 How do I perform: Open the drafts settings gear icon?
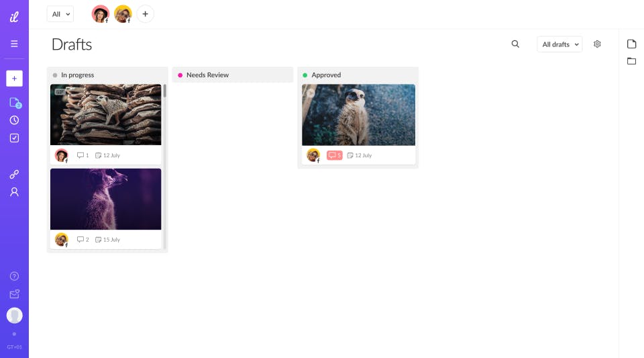[597, 44]
